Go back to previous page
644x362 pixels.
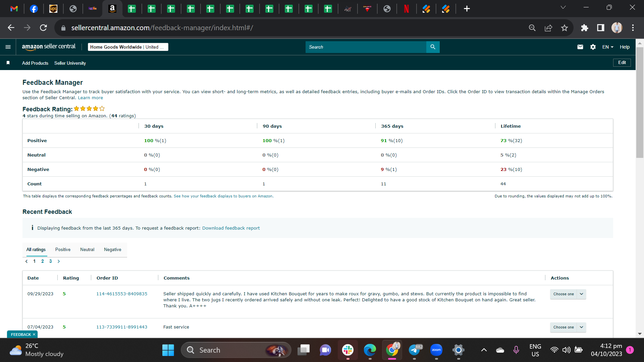11,28
